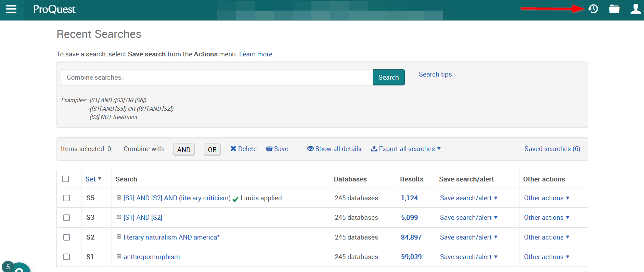
Task: Click the ProQuest logo
Action: pos(54,9)
